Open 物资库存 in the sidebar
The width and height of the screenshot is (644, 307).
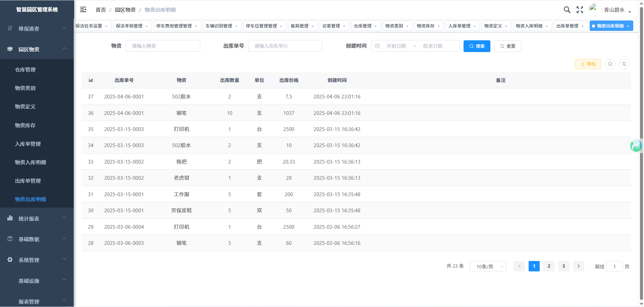[x=25, y=125]
